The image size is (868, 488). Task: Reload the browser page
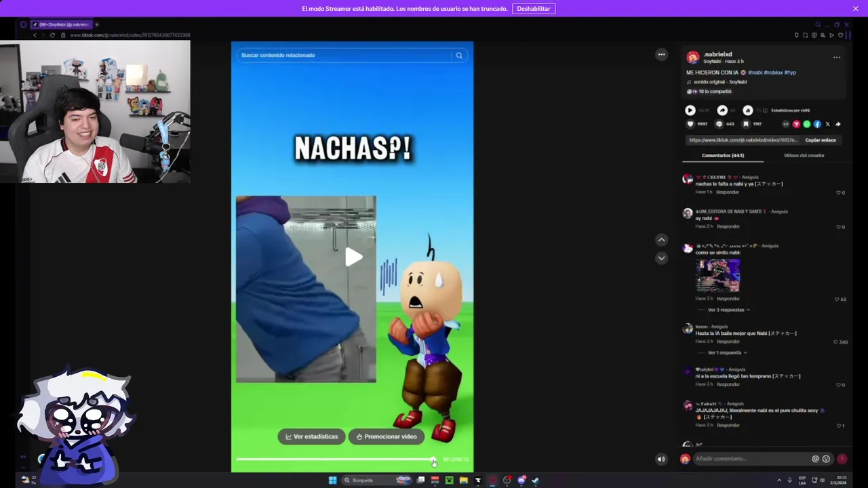52,35
